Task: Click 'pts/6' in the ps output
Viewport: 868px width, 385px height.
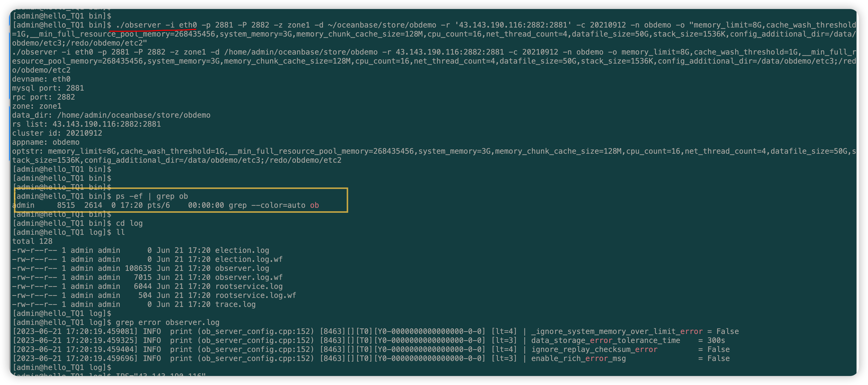Action: pos(158,205)
